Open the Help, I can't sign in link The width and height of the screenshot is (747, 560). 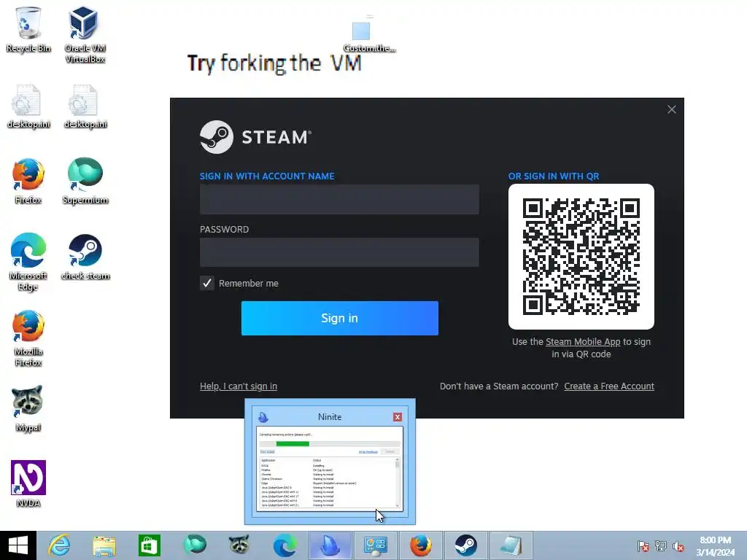239,386
